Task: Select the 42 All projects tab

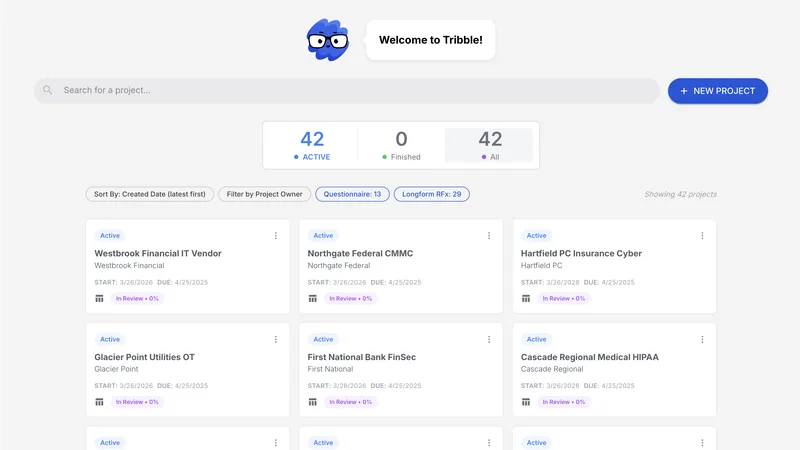Action: tap(490, 145)
